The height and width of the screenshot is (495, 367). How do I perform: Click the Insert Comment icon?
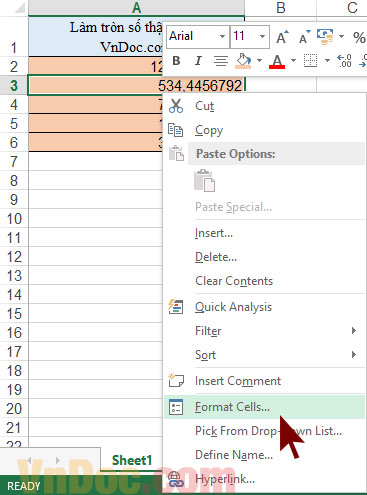[x=176, y=380]
